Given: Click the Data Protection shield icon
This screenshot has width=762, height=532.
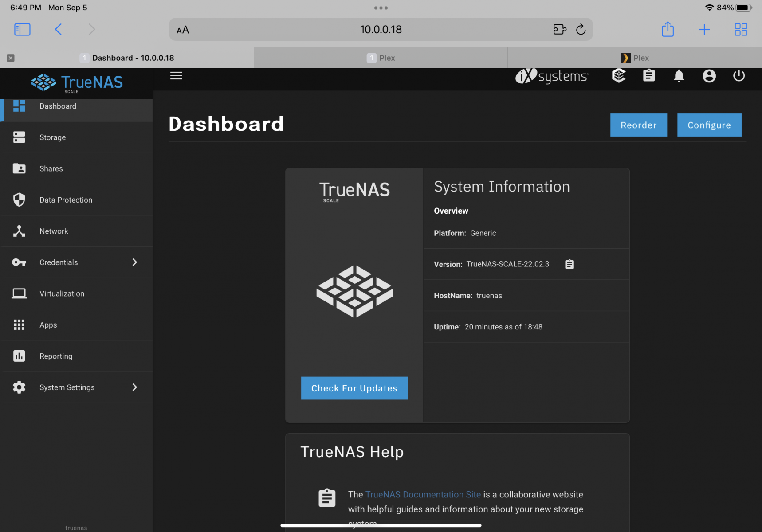Looking at the screenshot, I should (x=19, y=200).
